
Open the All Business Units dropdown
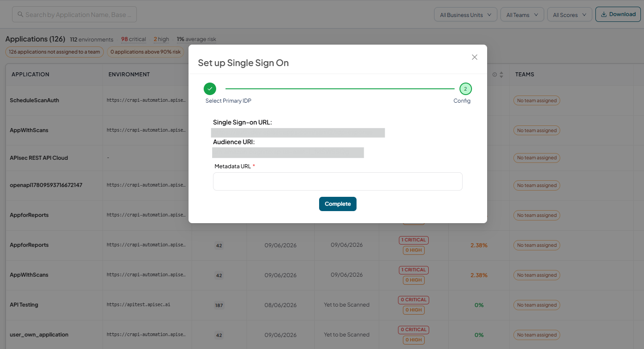(466, 15)
